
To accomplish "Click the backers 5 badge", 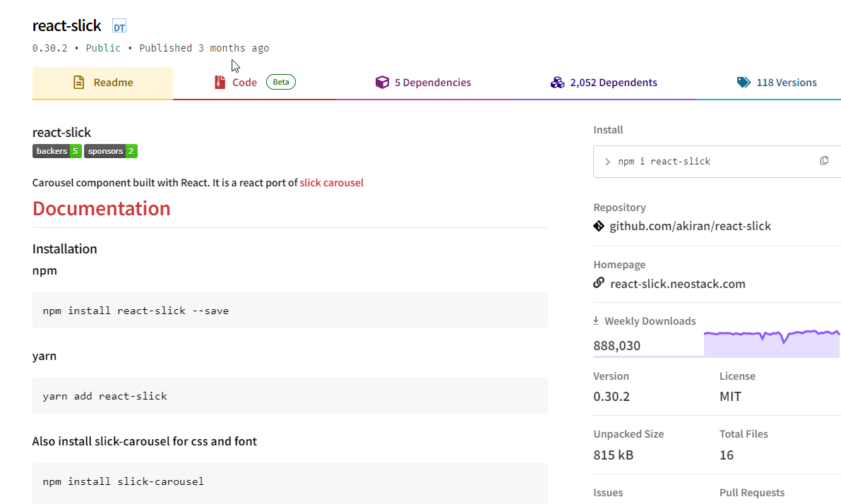I will 57,151.
